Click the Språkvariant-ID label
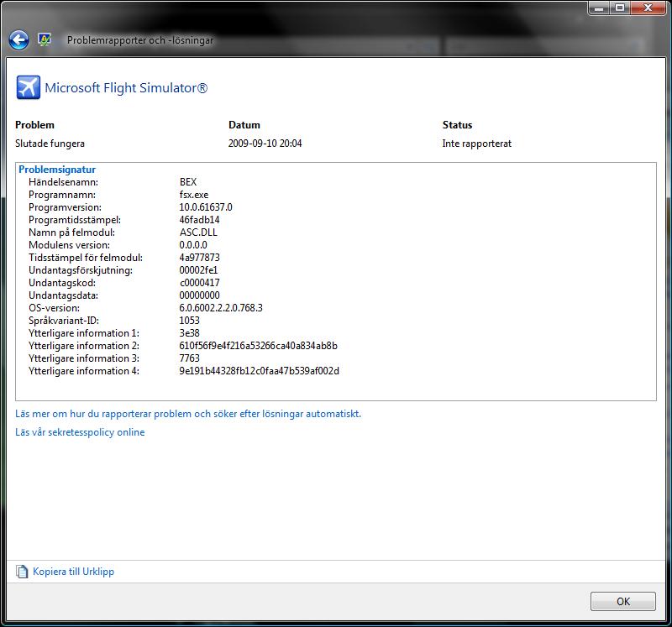The height and width of the screenshot is (627, 672). 64,321
